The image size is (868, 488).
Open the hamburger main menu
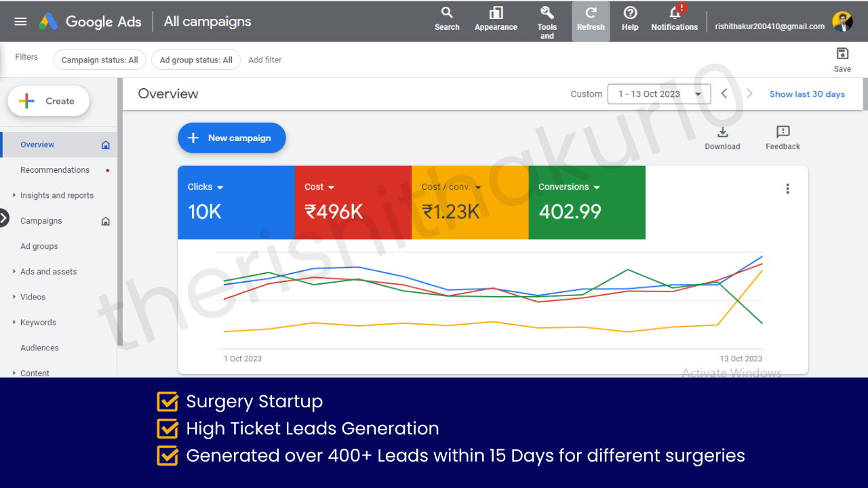[x=20, y=22]
